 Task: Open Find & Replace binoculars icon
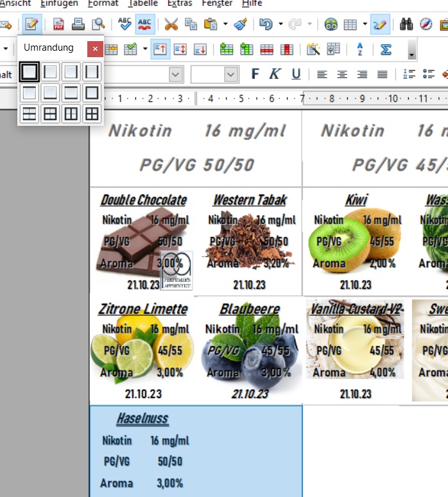pos(406,25)
